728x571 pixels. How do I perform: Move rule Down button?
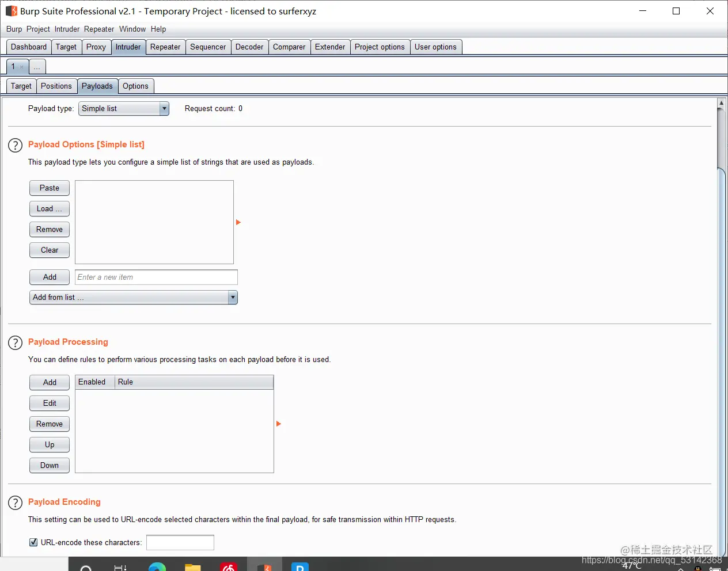[x=50, y=466]
